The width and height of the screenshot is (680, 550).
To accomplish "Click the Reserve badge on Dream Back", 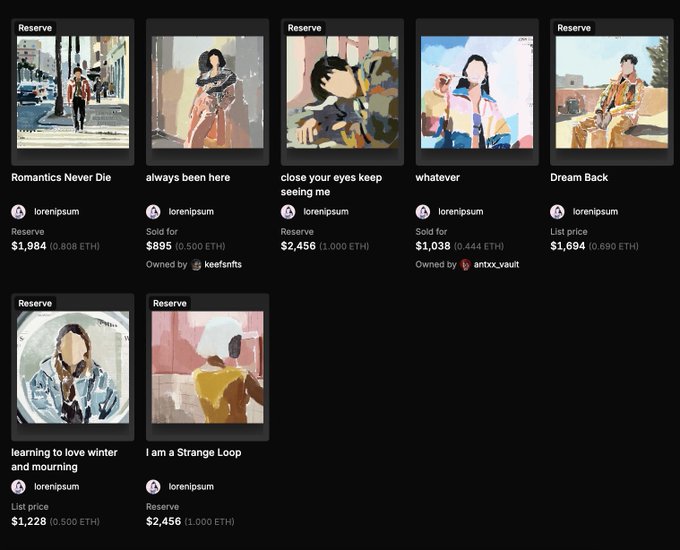I will 574,28.
